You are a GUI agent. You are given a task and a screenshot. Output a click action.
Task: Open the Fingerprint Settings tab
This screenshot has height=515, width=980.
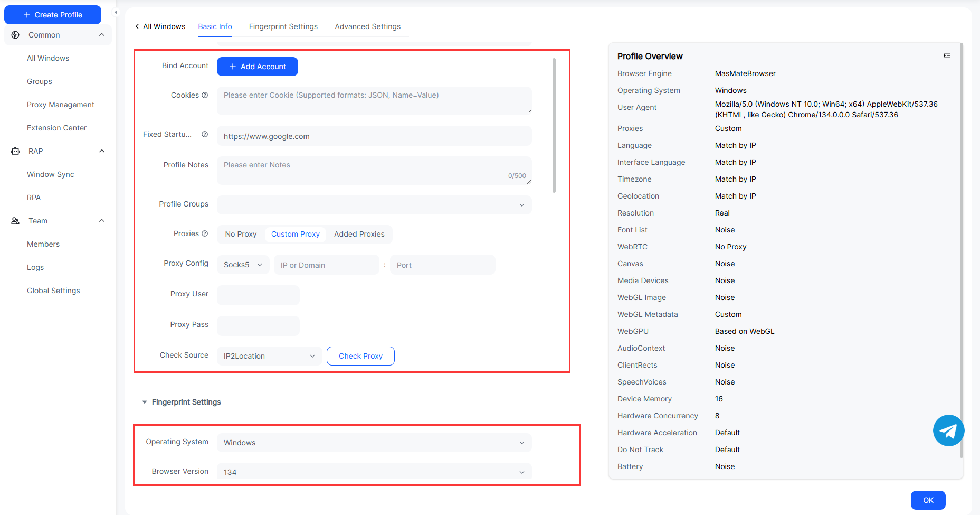283,26
